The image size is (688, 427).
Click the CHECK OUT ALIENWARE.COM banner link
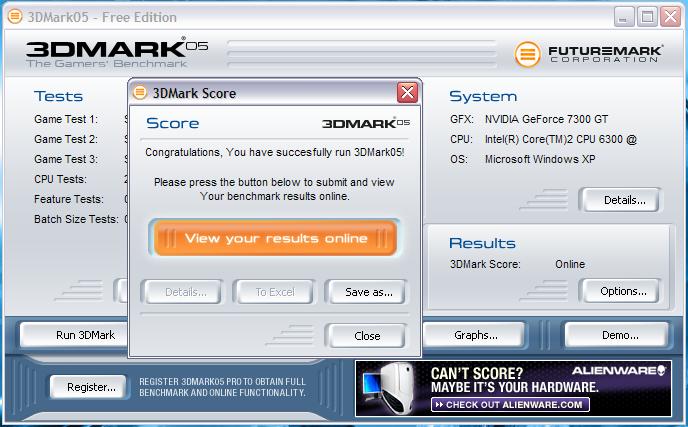[510, 404]
